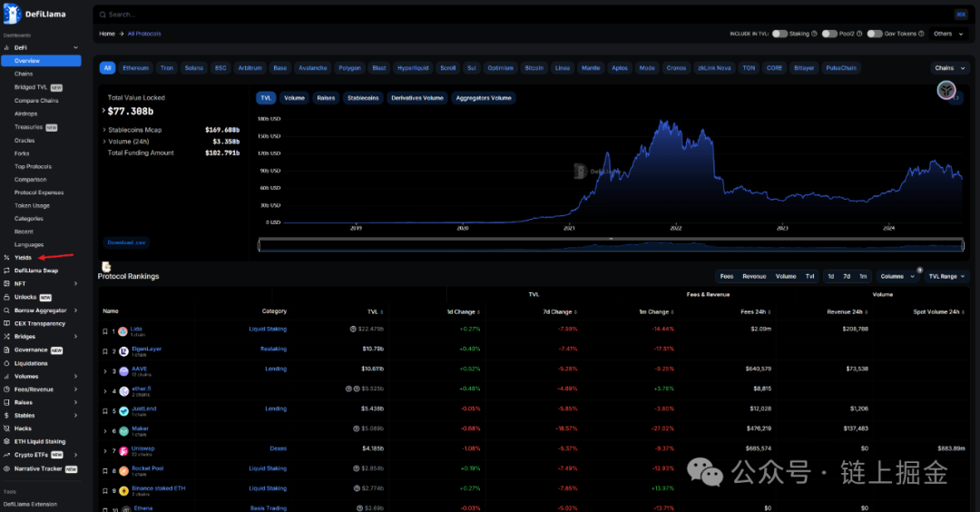
Task: Bookmark the JustLend protocol row
Action: (105, 411)
